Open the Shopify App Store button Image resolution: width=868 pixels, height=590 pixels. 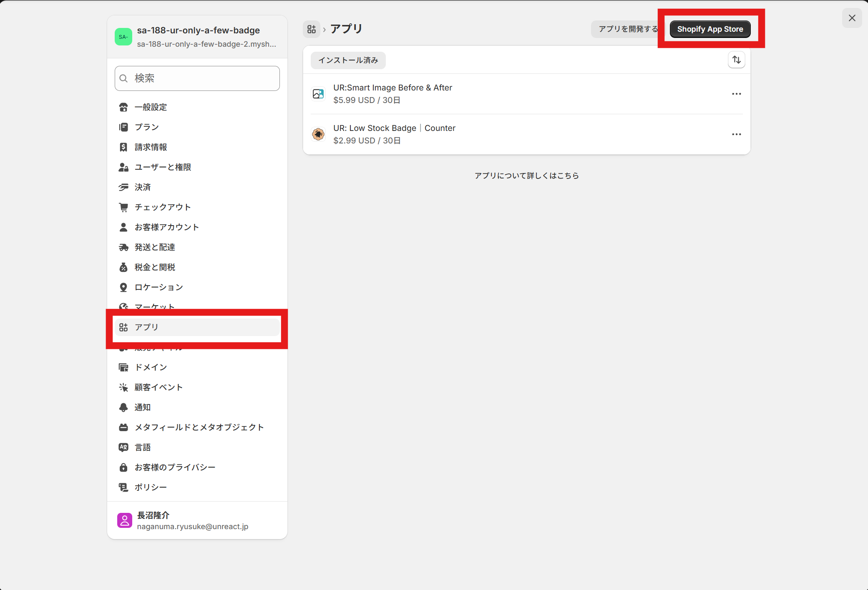pyautogui.click(x=710, y=29)
